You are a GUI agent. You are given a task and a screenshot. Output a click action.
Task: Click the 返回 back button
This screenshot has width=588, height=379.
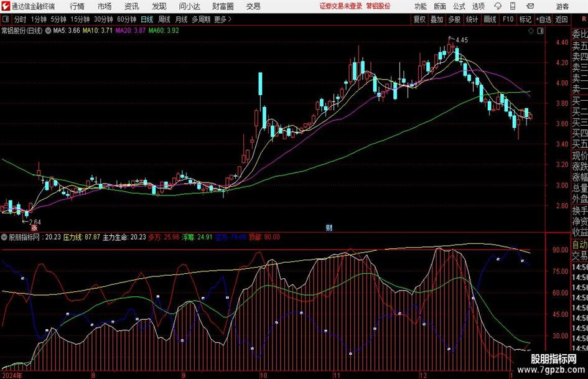tap(561, 19)
